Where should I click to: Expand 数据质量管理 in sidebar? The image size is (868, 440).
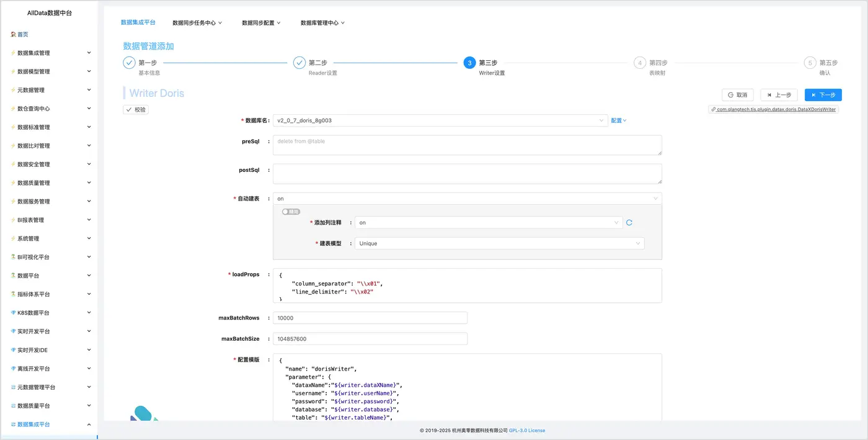tap(50, 183)
